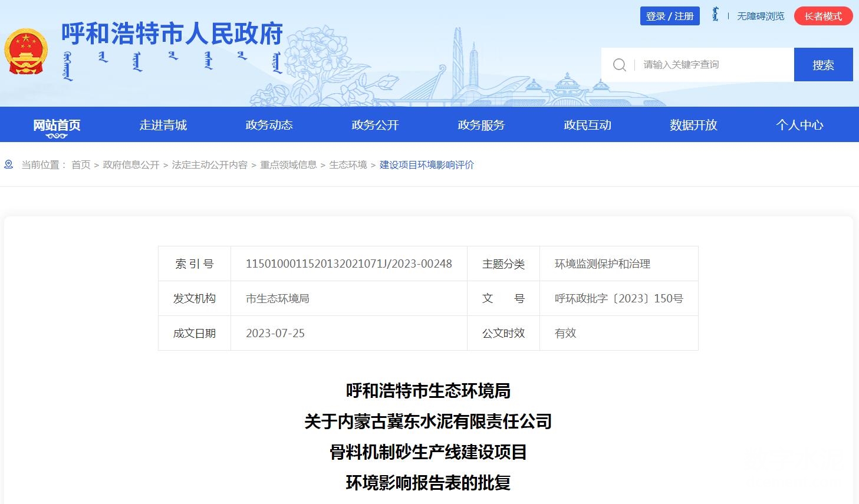The width and height of the screenshot is (859, 504).
Task: Open 建设项目环境影响评价 breadcrumb link
Action: click(426, 165)
